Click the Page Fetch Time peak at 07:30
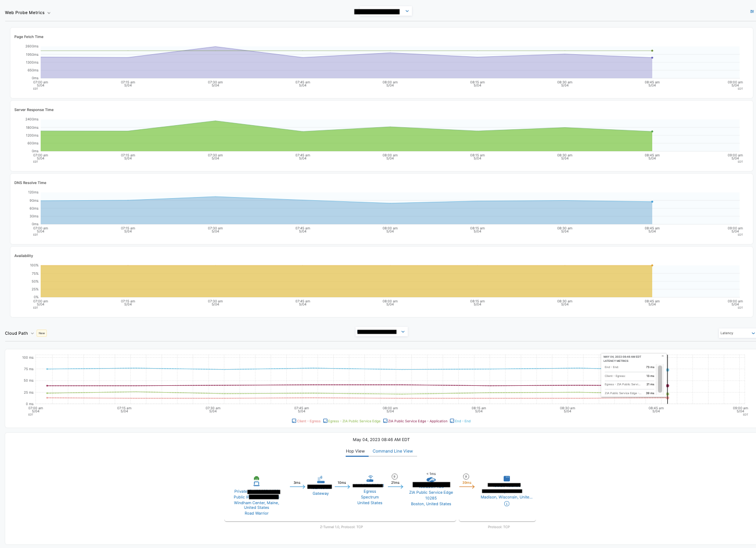Image resolution: width=756 pixels, height=548 pixels. coord(215,46)
